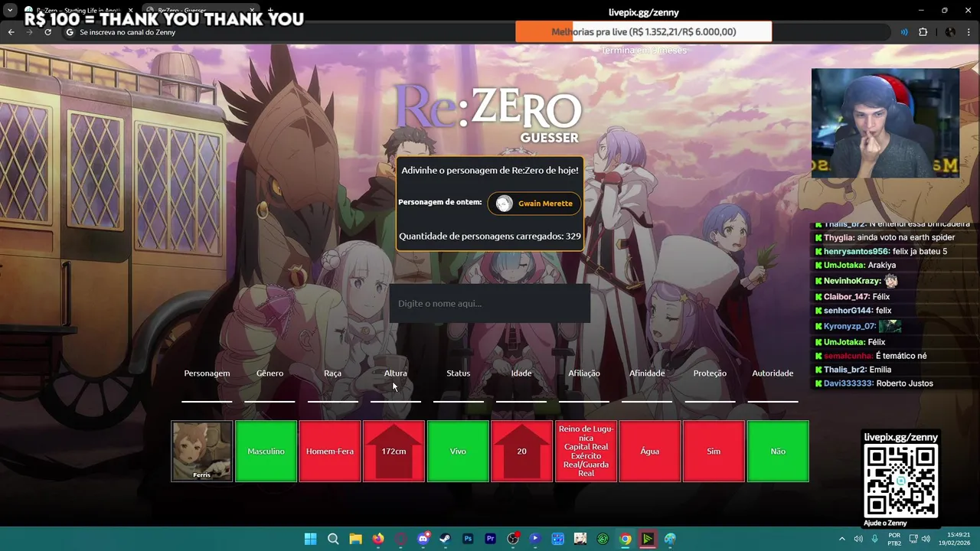The image size is (980, 551).
Task: Click the Status column header
Action: tap(458, 373)
